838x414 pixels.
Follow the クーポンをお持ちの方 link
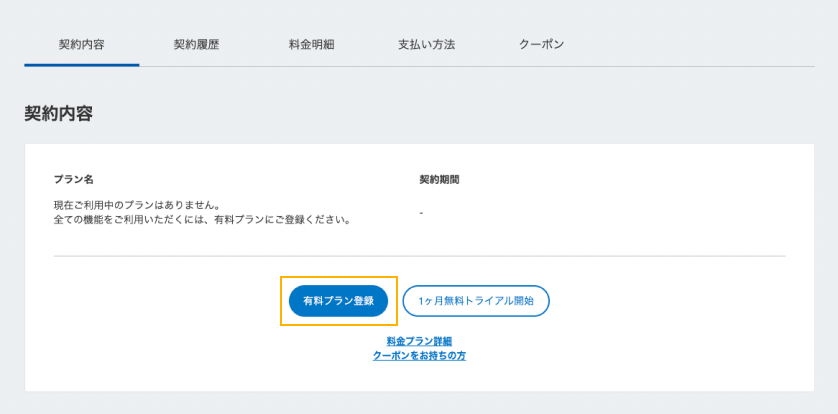point(419,356)
